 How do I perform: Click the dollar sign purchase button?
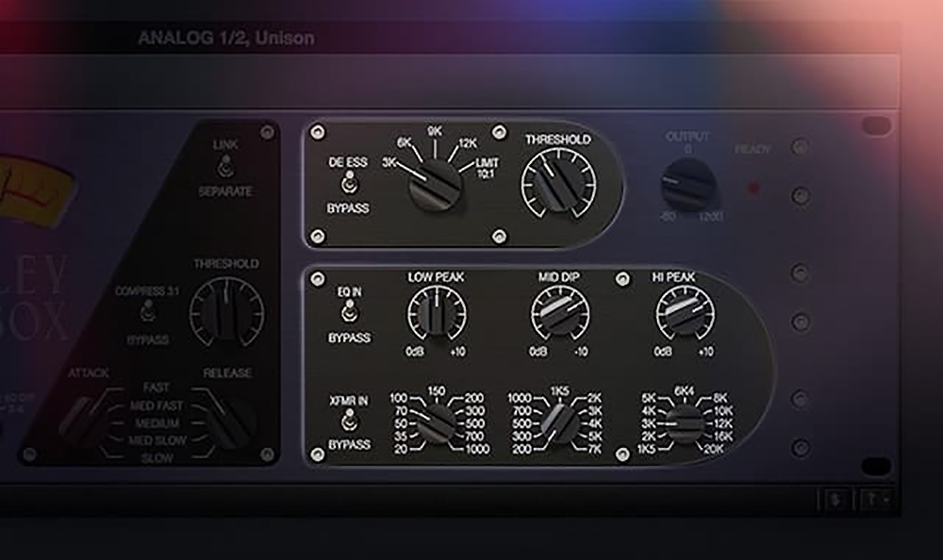[x=835, y=501]
